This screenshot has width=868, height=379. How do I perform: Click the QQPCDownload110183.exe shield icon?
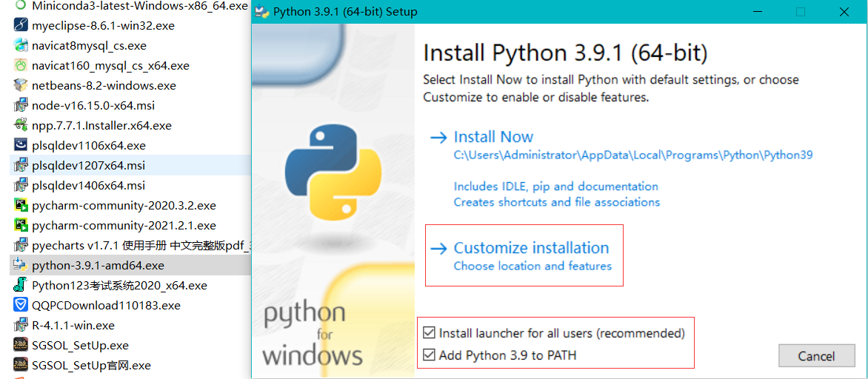tap(21, 305)
